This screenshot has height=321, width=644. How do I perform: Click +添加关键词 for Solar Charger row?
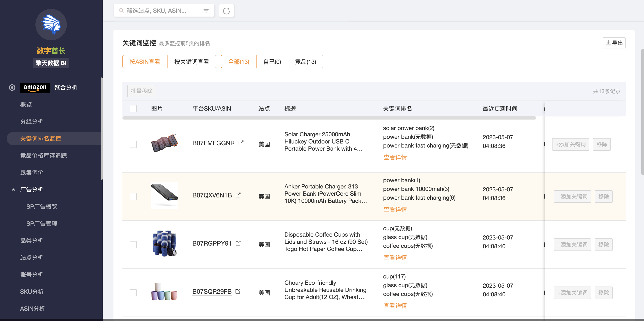pyautogui.click(x=570, y=144)
